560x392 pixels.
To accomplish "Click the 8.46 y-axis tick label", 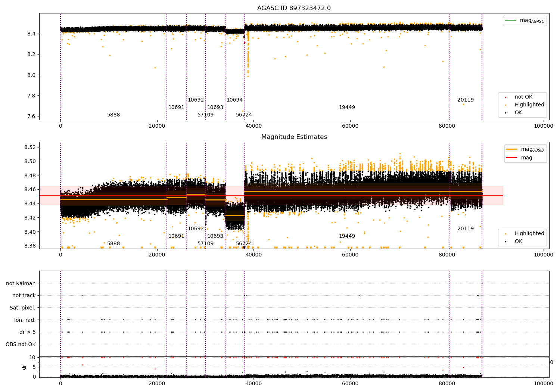I will tap(30, 190).
